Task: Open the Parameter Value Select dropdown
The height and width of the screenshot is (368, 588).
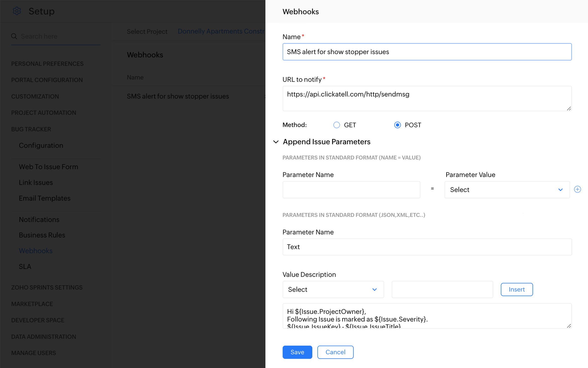Action: [507, 190]
